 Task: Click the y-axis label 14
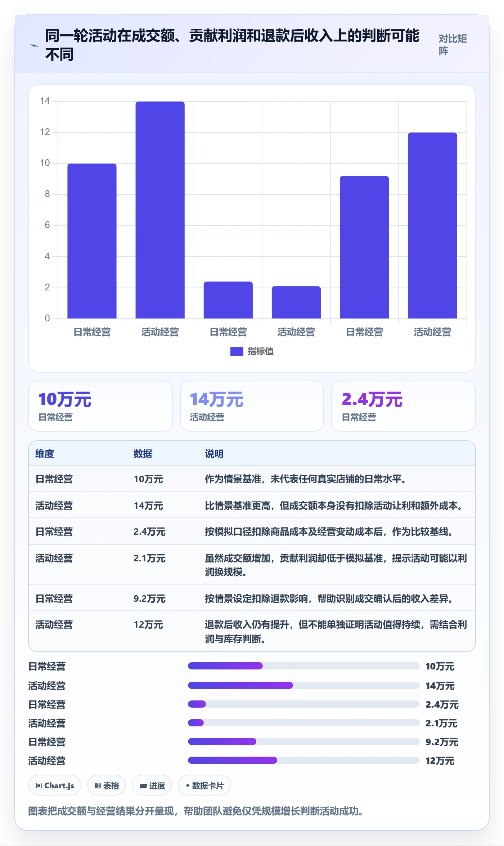coord(45,101)
